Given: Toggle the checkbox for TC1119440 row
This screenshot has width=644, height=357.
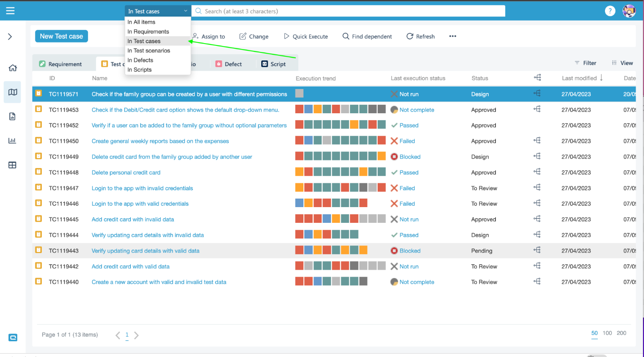Looking at the screenshot, I should pyautogui.click(x=39, y=281).
